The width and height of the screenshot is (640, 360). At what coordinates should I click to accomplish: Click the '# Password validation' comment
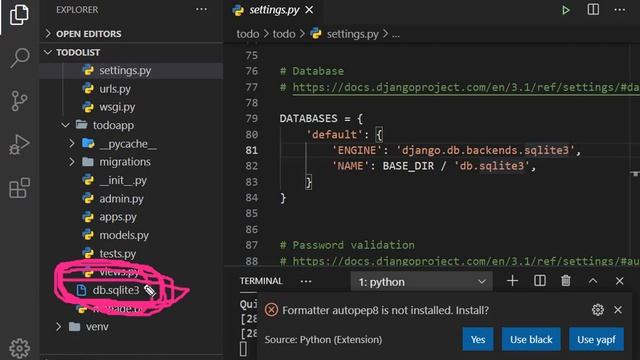point(347,245)
